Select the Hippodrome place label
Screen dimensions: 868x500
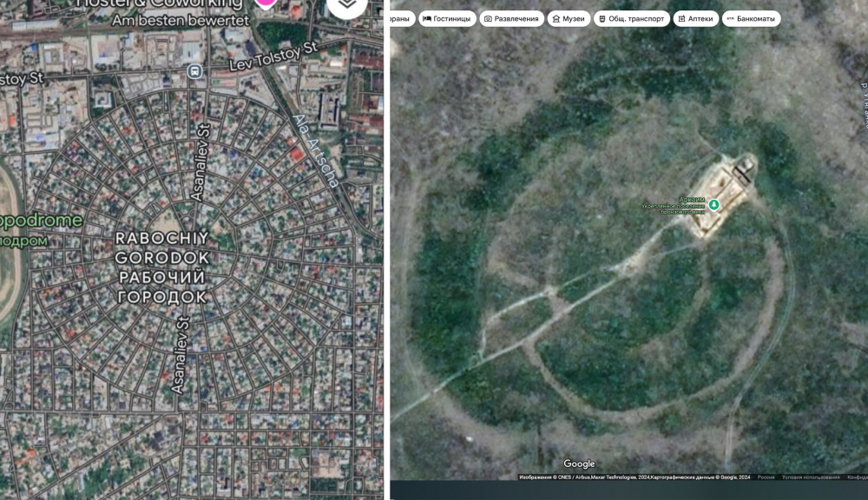pos(41,221)
